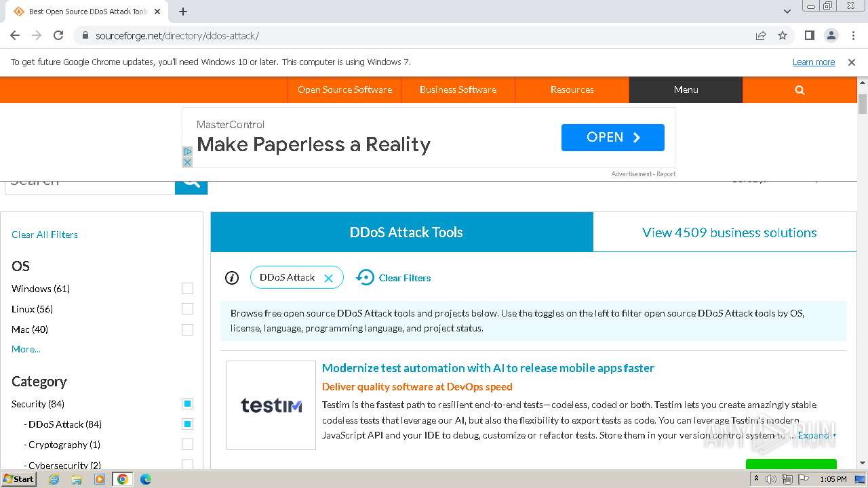This screenshot has width=868, height=488.
Task: Click the page vertical scrollbar thumb
Action: (863, 104)
